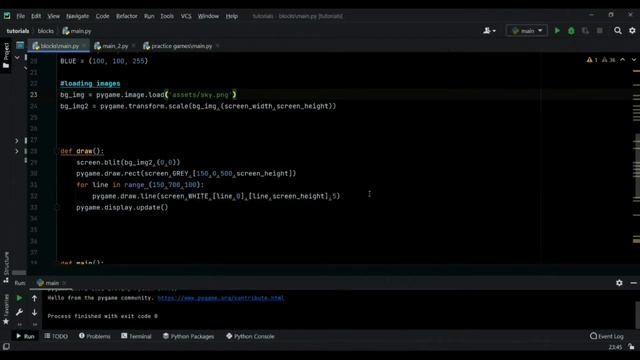
Task: Open the VCS menu
Action: (x=186, y=16)
